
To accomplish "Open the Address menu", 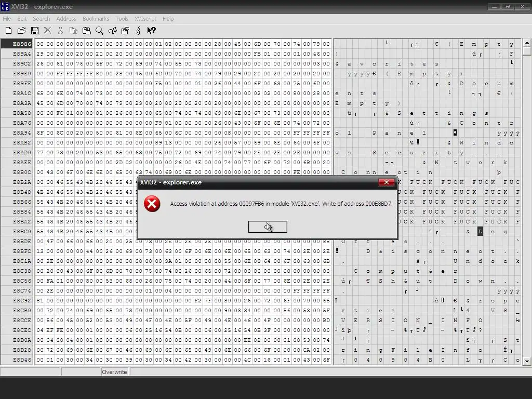I will pos(66,19).
